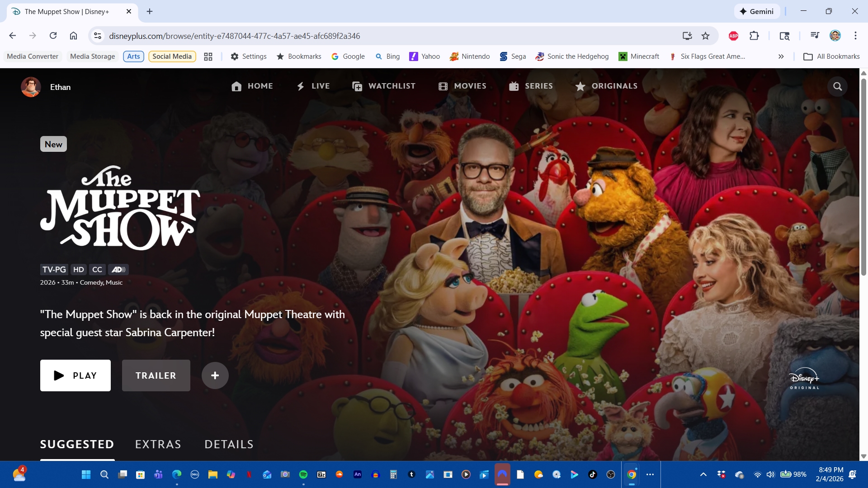This screenshot has width=868, height=488.
Task: Open Chrome Extensions puzzle icon
Action: [754, 36]
